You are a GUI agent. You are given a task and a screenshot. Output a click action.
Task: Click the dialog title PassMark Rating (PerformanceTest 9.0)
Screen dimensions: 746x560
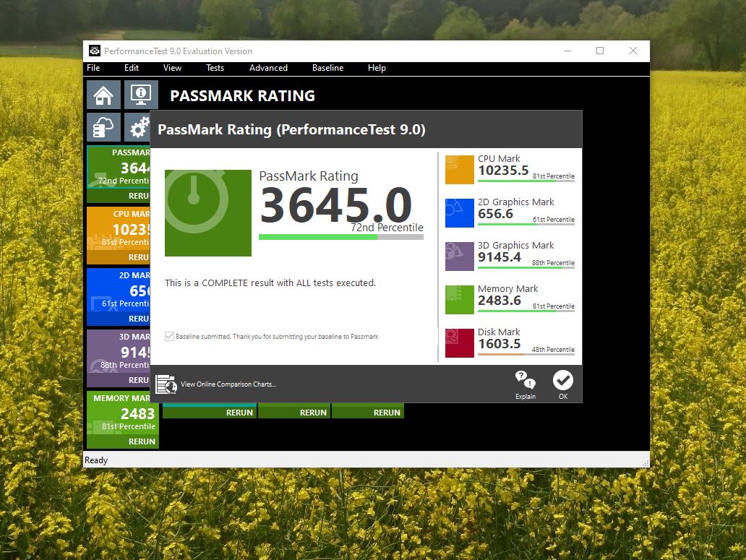291,129
